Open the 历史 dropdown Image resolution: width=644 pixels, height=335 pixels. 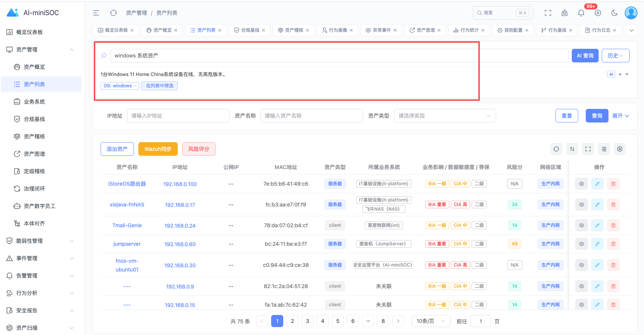click(616, 56)
